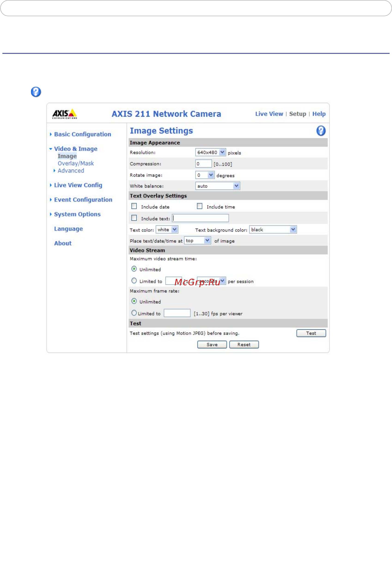Select Unlimited for maximum frame rate

[x=134, y=301]
